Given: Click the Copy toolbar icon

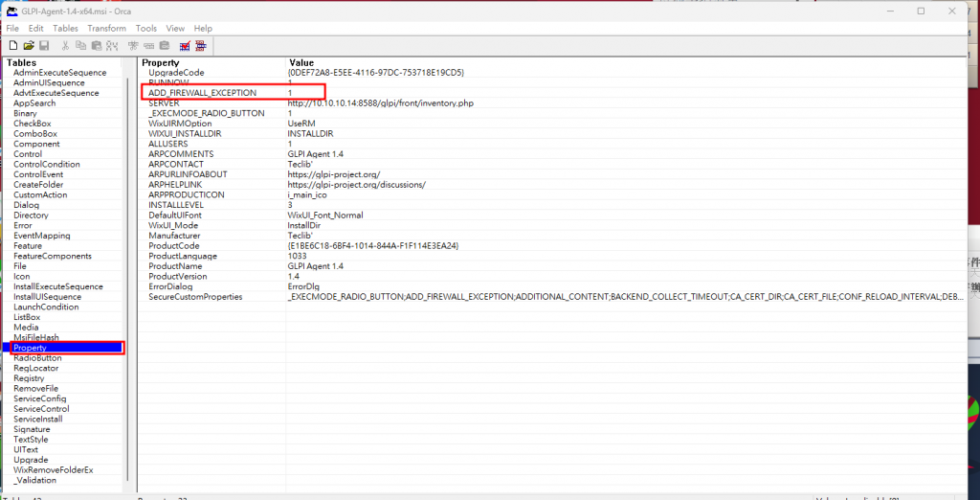Looking at the screenshot, I should pos(80,45).
